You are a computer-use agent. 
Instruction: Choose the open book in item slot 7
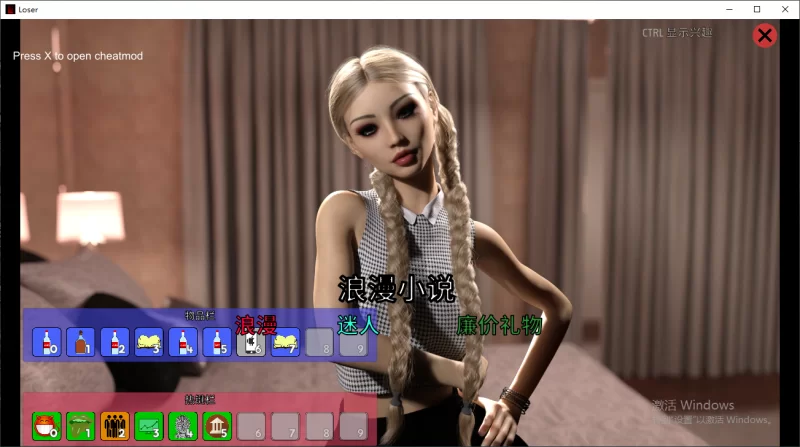pyautogui.click(x=286, y=342)
